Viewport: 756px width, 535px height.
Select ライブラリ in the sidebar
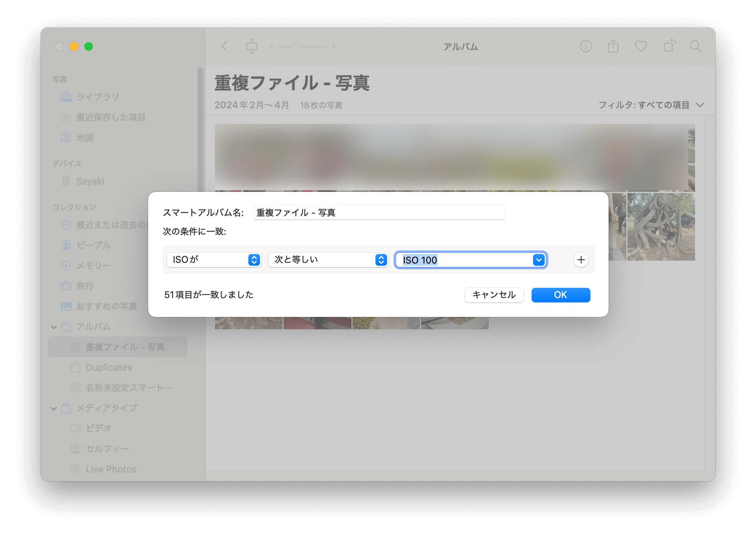pyautogui.click(x=118, y=97)
